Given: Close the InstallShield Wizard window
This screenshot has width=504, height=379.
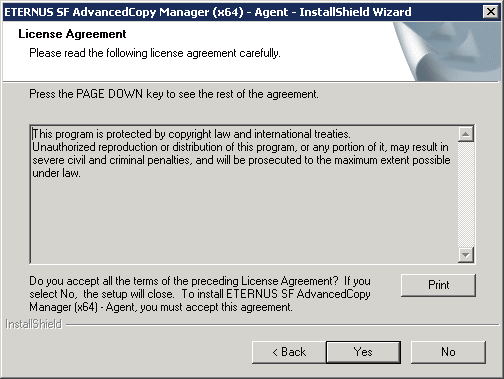Looking at the screenshot, I should [x=491, y=12].
